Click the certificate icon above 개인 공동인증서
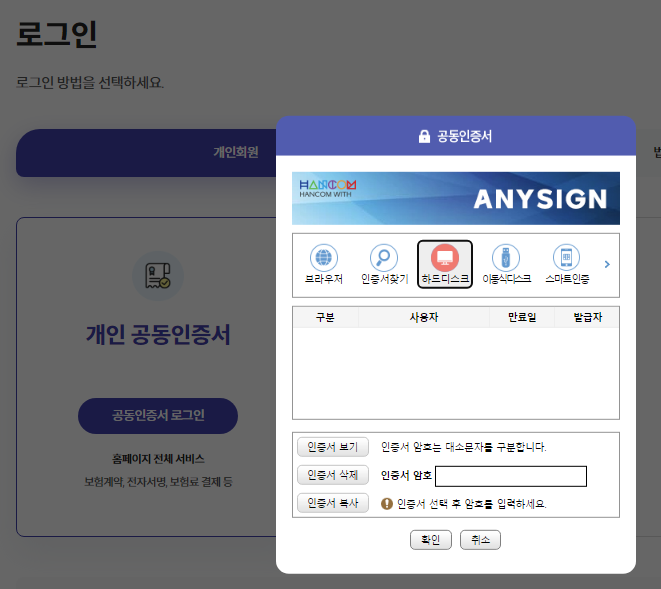Screen dimensions: 661x589 [158, 276]
